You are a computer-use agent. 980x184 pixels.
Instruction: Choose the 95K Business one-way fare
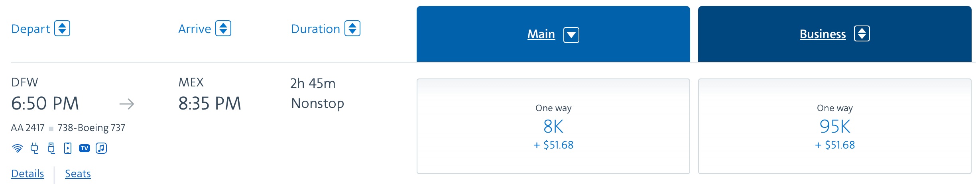[x=835, y=126]
